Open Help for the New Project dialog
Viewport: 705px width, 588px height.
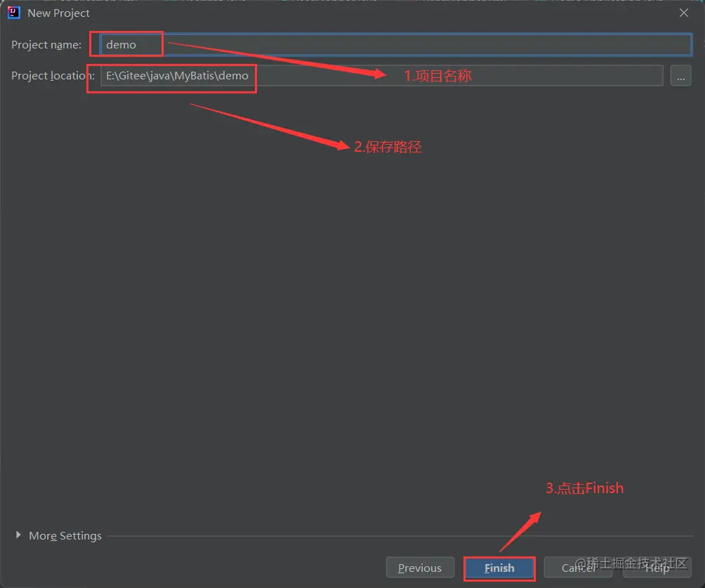[657, 568]
